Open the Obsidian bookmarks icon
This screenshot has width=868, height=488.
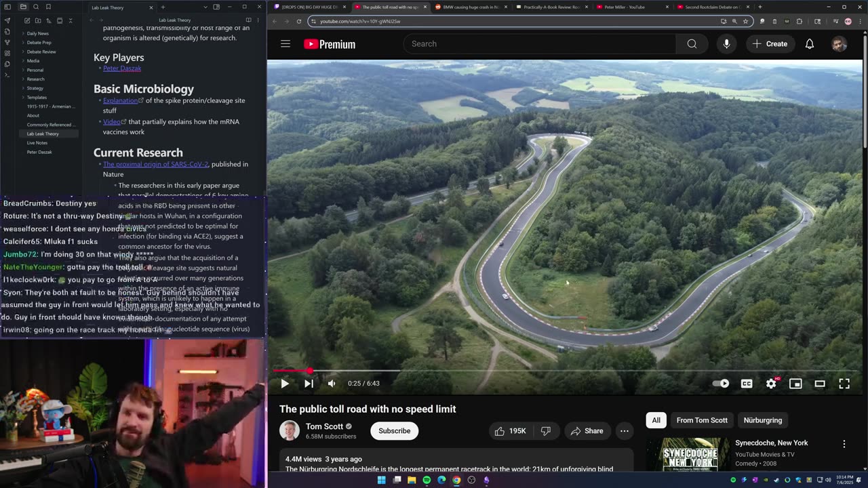[x=48, y=7]
